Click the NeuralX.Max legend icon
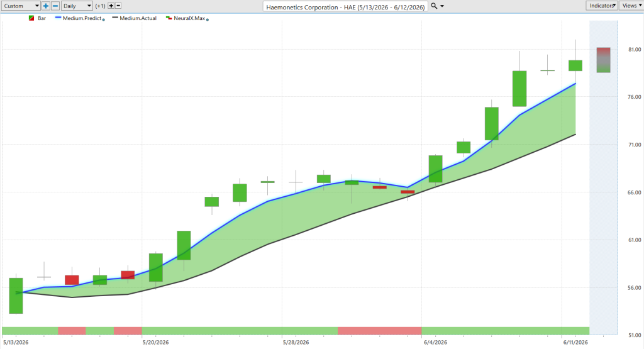The image size is (644, 349). [x=169, y=18]
